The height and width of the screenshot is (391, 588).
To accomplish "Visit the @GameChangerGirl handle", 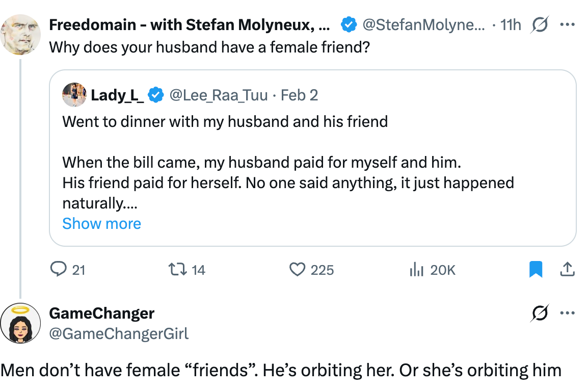I will (x=119, y=333).
